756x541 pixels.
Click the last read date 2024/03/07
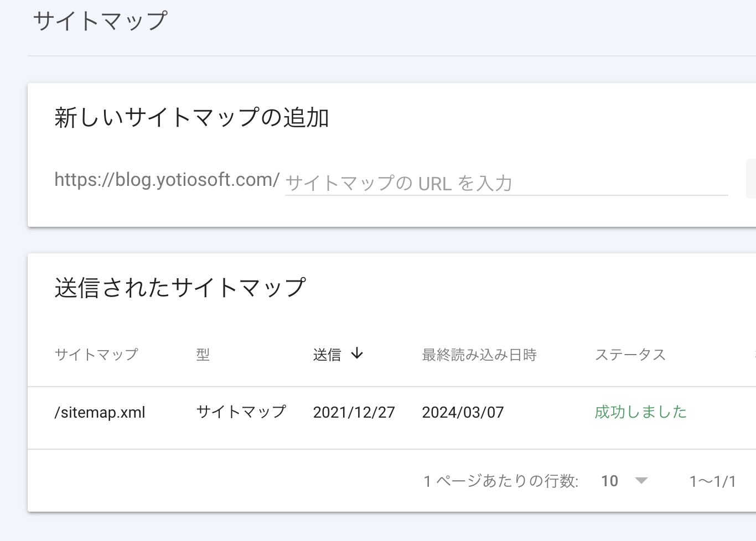pos(463,413)
